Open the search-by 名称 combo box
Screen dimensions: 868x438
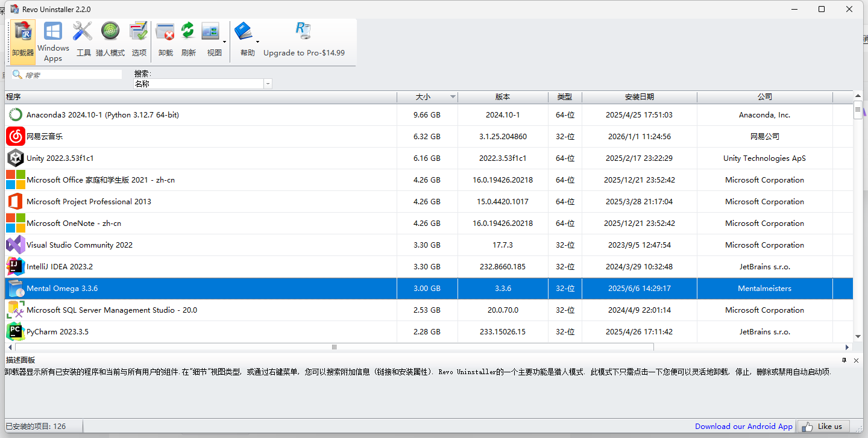(203, 84)
